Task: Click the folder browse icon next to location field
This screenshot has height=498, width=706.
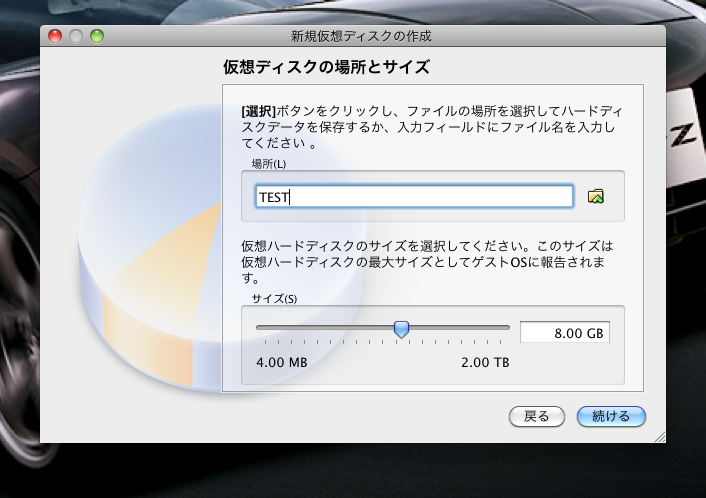Action: click(x=596, y=196)
